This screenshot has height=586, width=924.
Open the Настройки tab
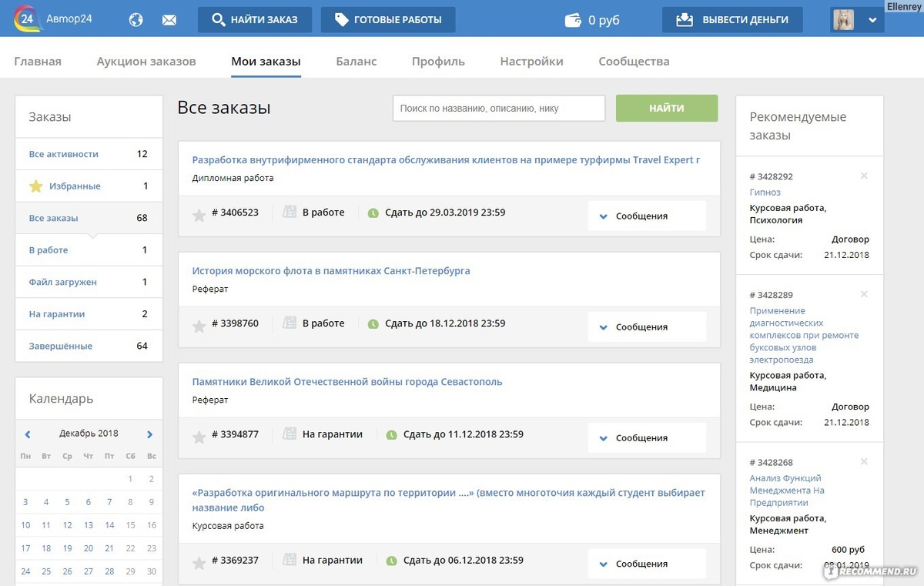coord(531,62)
